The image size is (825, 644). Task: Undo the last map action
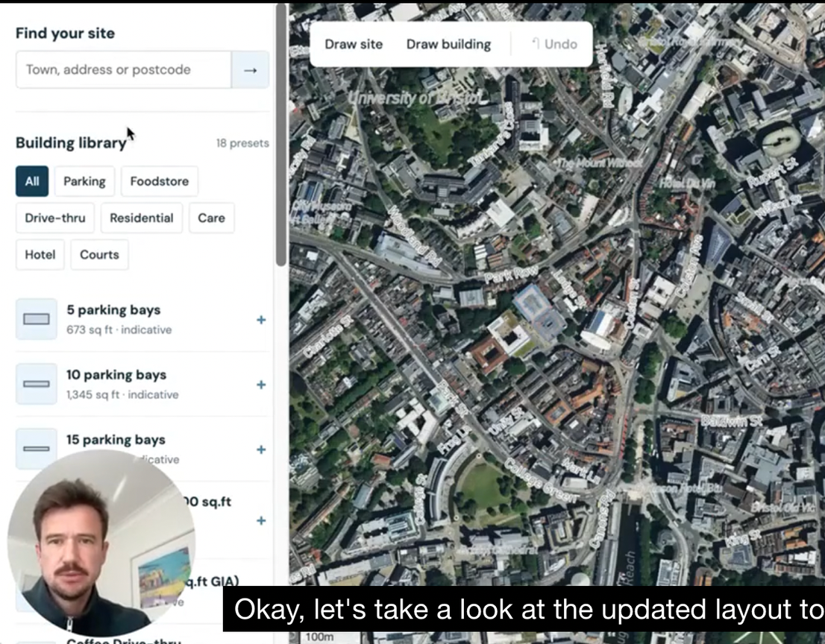554,44
